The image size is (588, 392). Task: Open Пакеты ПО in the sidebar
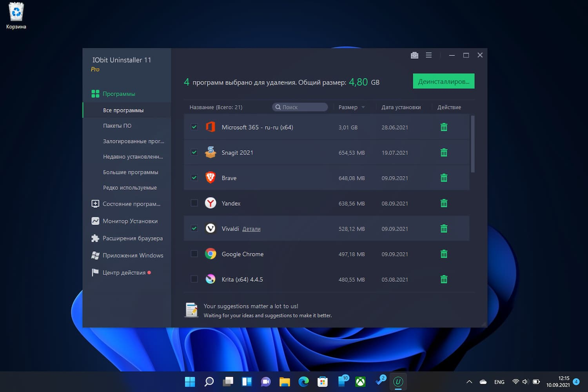[x=117, y=126]
